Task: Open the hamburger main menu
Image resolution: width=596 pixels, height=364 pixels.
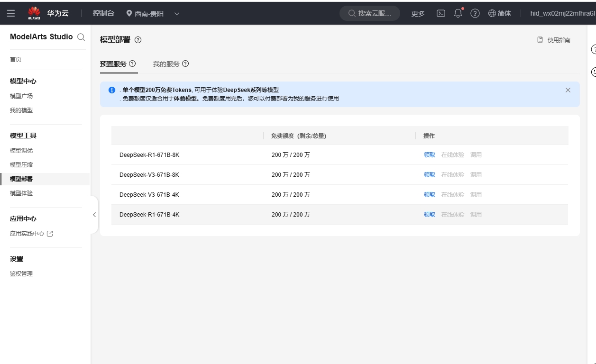Action: pos(11,13)
